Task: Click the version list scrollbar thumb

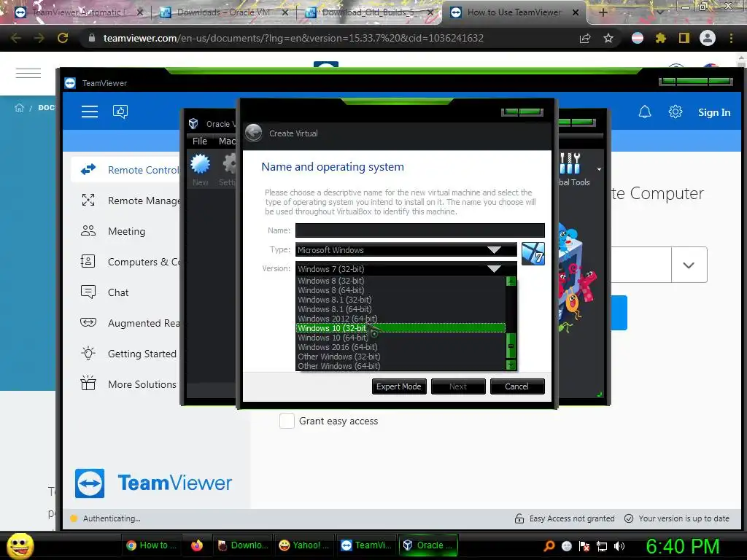Action: tap(511, 346)
